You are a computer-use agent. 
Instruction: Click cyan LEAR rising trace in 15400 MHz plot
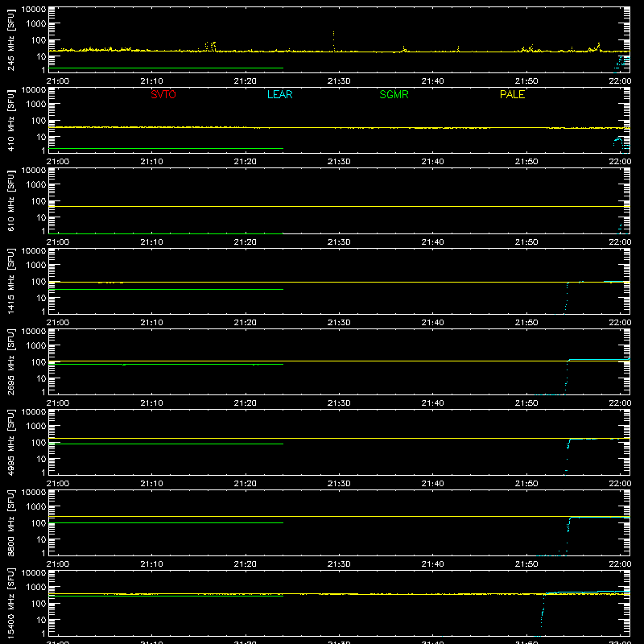coord(543,612)
